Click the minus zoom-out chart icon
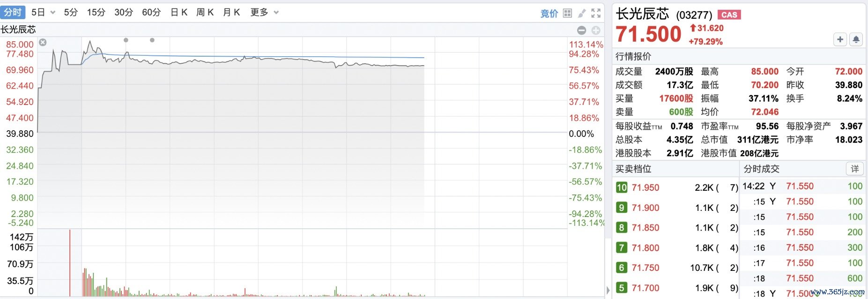The image size is (868, 299). pos(582,30)
